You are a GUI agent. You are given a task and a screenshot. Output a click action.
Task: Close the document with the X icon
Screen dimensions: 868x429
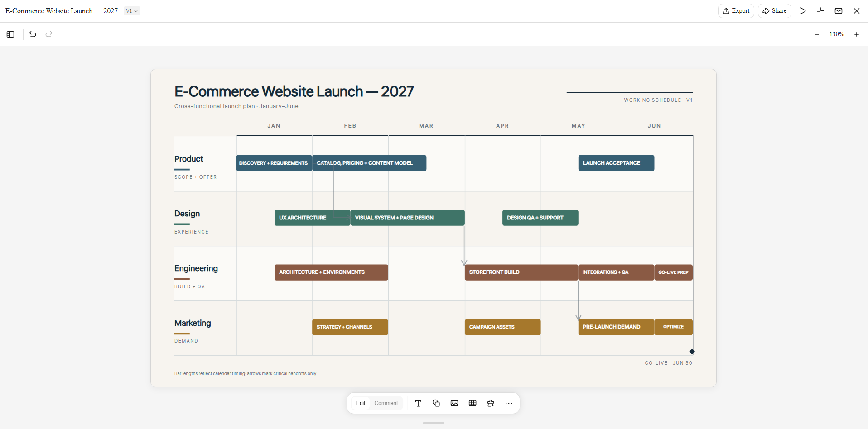click(x=857, y=11)
